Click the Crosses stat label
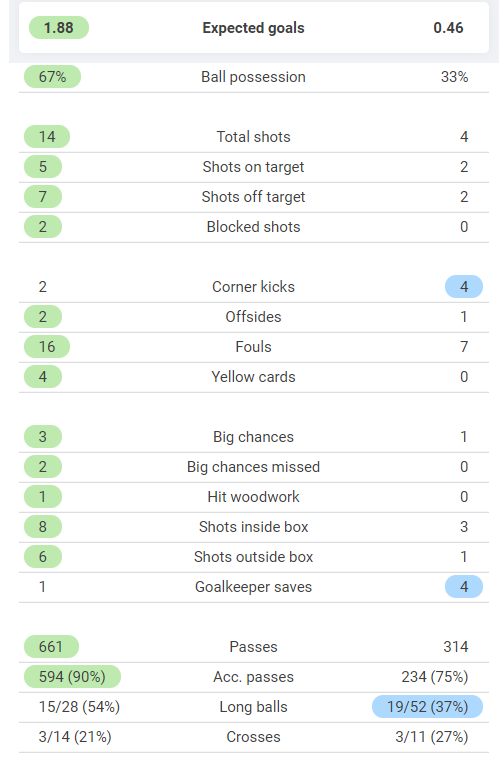The image size is (504, 763). pyautogui.click(x=253, y=737)
